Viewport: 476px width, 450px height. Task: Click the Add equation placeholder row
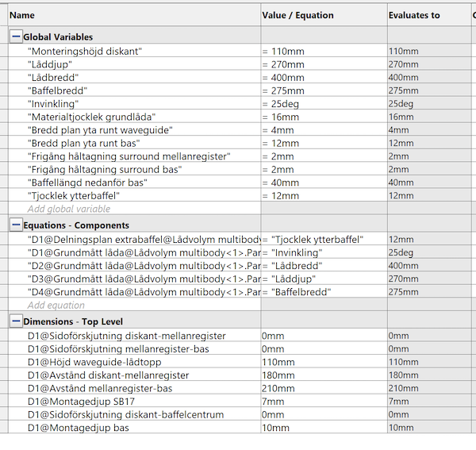tap(56, 305)
